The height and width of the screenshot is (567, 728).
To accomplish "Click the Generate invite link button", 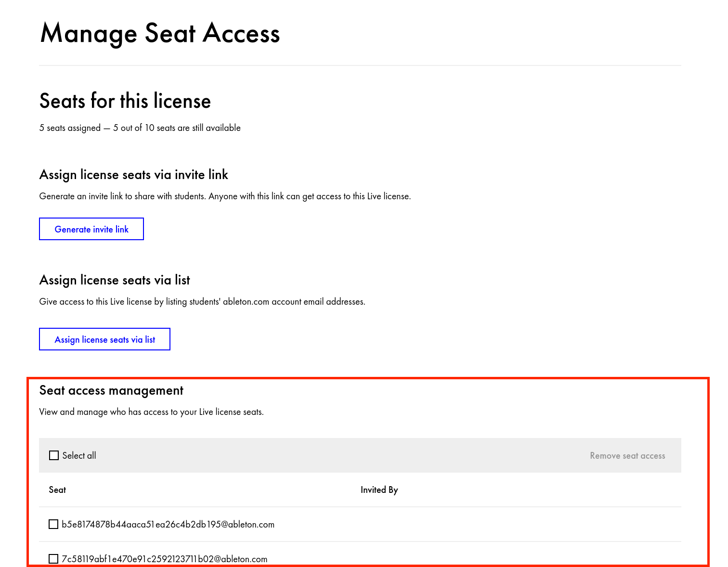I will point(91,229).
